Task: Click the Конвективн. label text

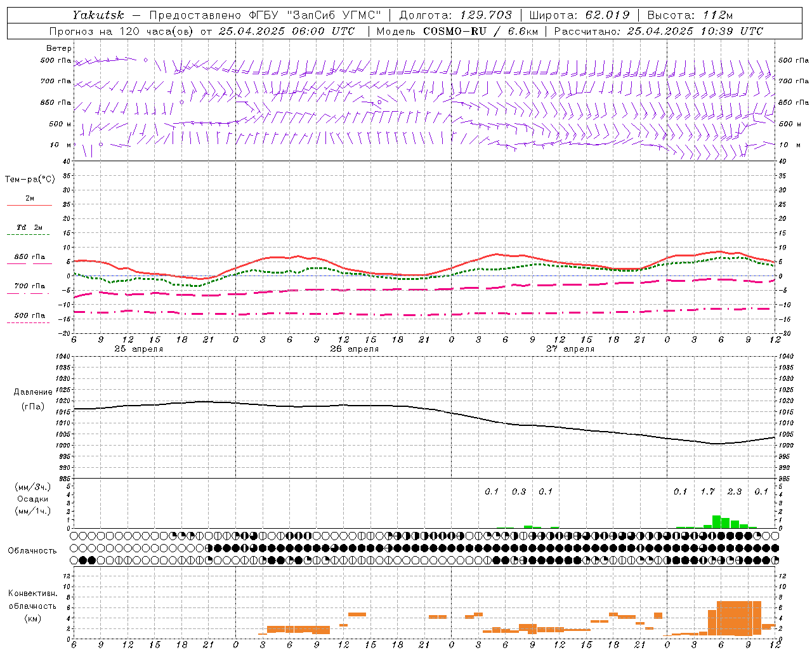Action: 32,594
